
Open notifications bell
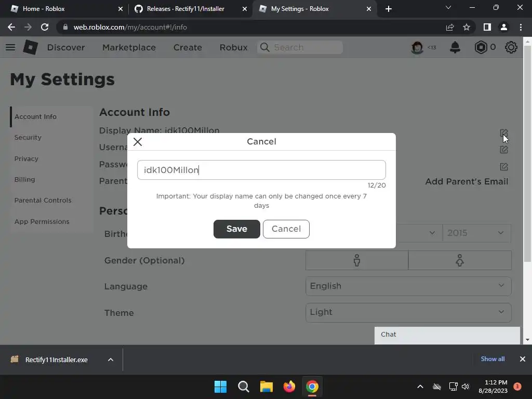[455, 47]
